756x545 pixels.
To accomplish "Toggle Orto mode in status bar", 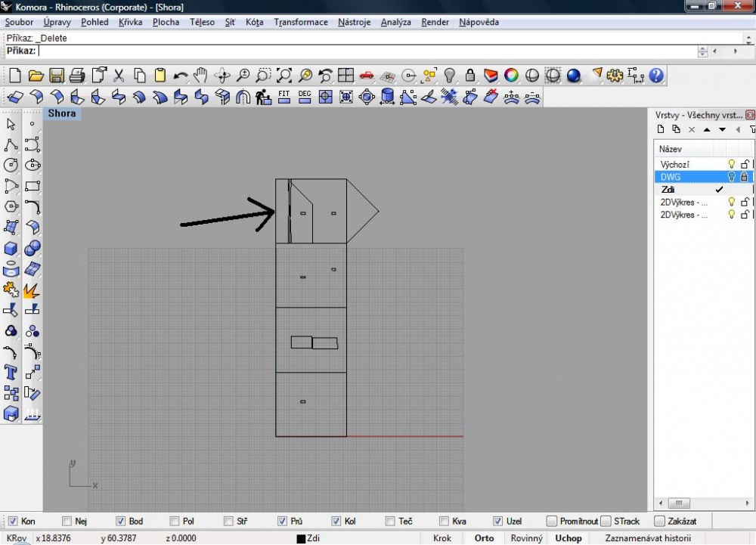I will coord(484,538).
